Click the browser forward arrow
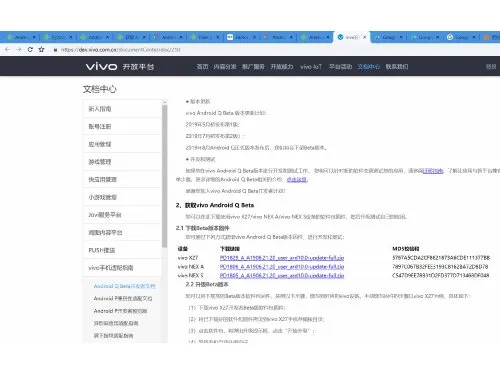 click(x=19, y=50)
